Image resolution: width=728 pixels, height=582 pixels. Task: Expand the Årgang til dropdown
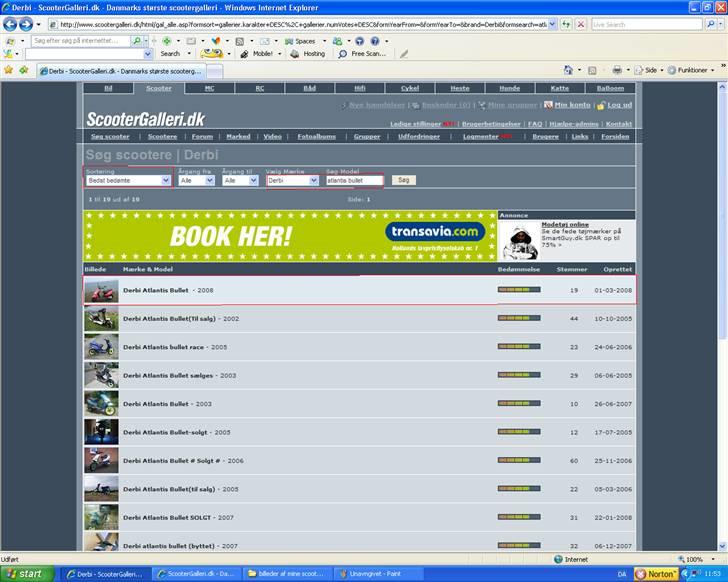241,180
